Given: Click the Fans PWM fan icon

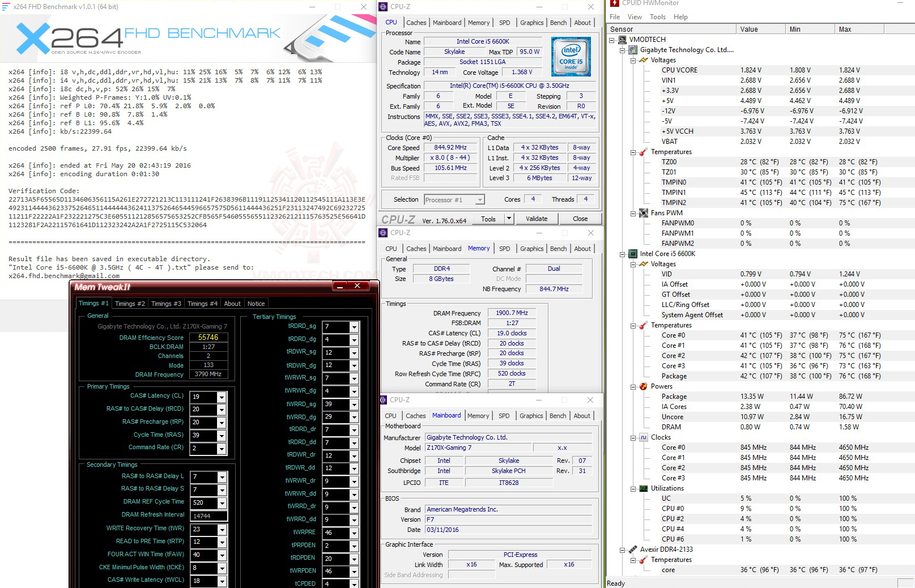Looking at the screenshot, I should 644,213.
